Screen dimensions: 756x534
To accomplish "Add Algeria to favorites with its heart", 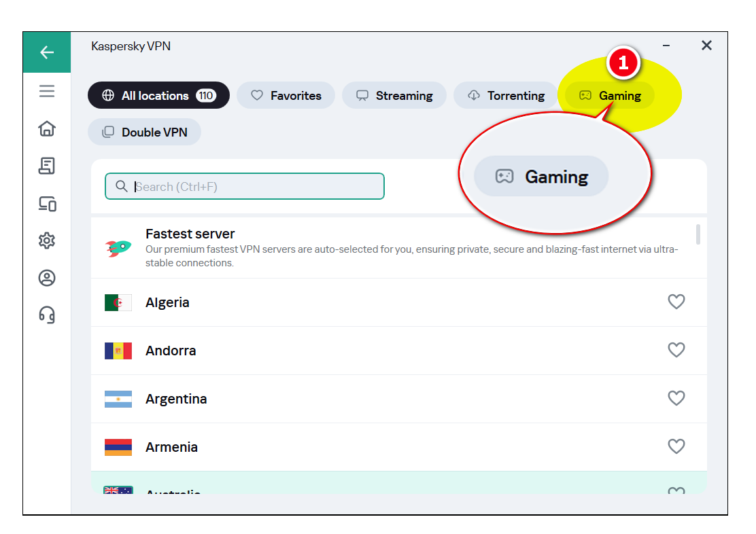I will pos(676,302).
